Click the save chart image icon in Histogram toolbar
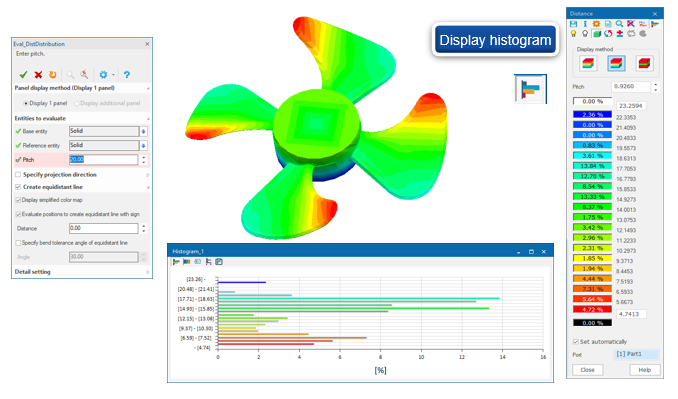The image size is (678, 399). (x=219, y=262)
